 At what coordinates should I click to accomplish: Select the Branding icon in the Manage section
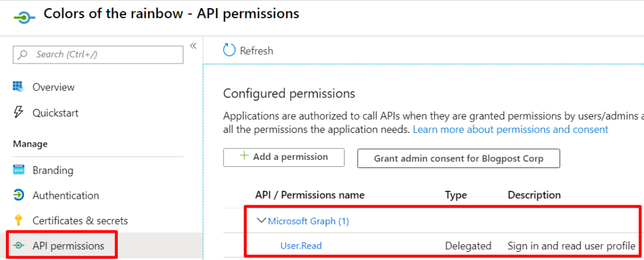[x=19, y=170]
